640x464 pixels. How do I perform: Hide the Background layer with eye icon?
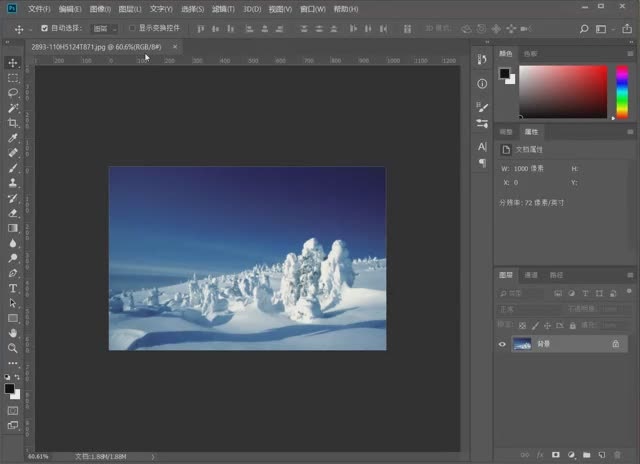coord(502,344)
